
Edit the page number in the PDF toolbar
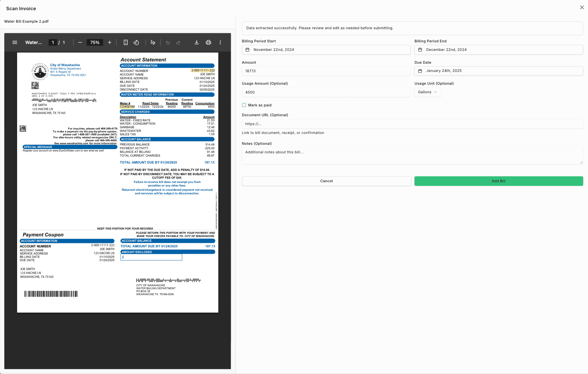53,42
